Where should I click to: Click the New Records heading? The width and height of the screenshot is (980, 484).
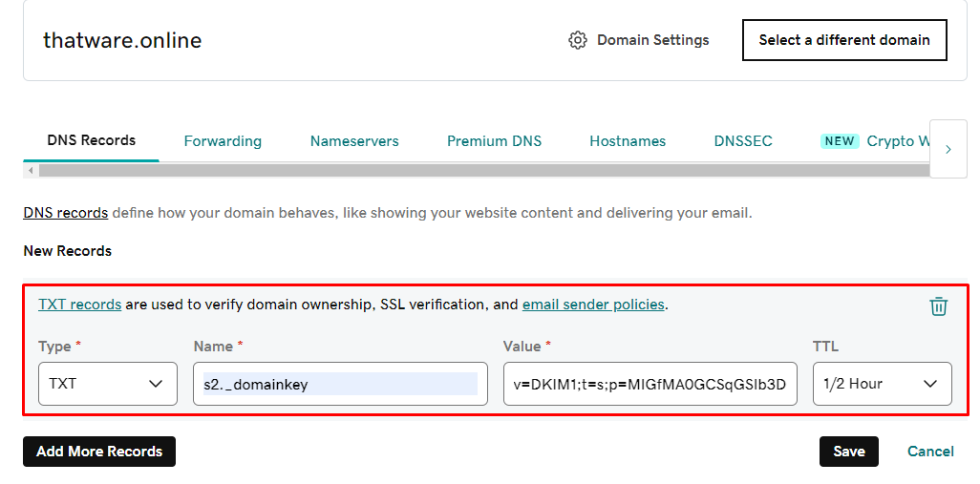coord(68,251)
